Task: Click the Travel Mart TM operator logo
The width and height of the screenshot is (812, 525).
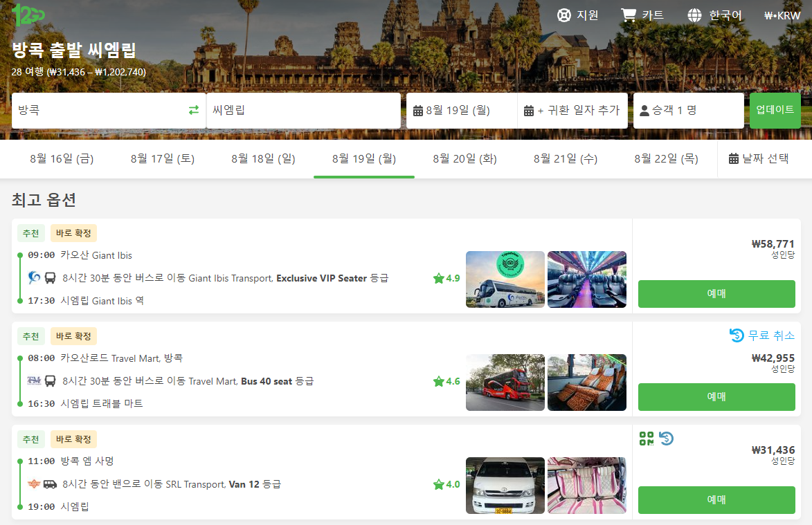Action: (x=34, y=380)
